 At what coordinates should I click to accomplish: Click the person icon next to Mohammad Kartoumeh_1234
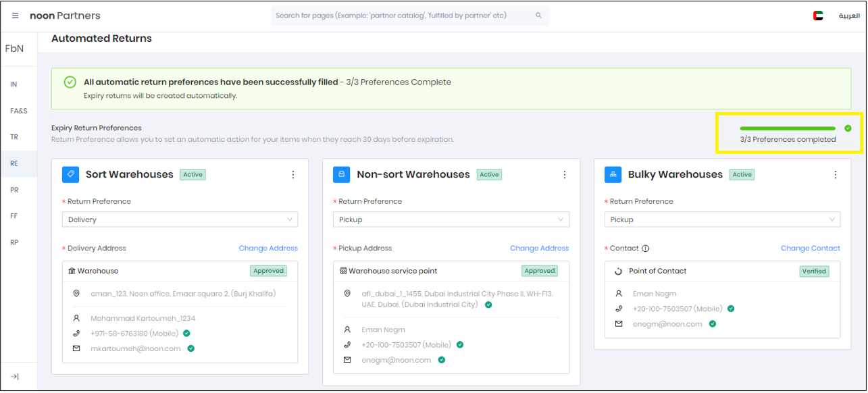pos(76,318)
